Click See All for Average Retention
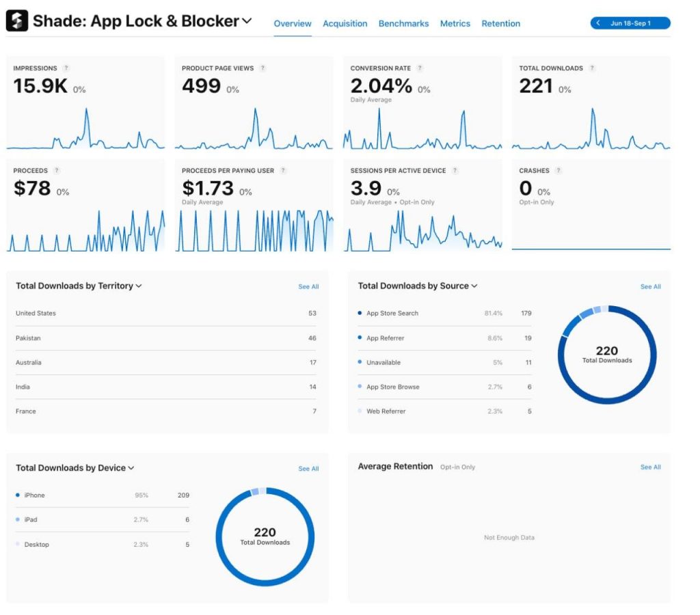 (x=651, y=467)
